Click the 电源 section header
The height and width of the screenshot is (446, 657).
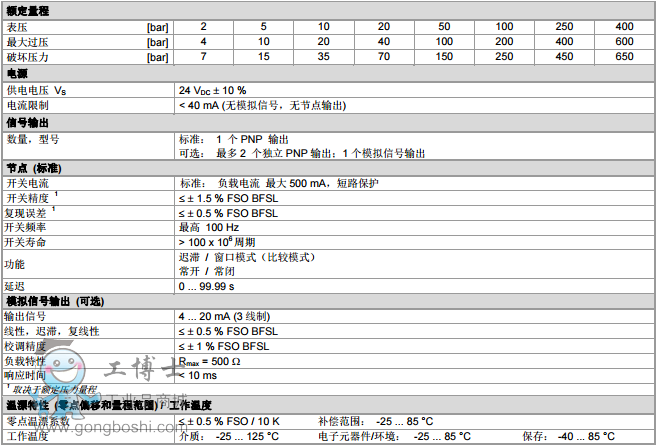[17, 74]
